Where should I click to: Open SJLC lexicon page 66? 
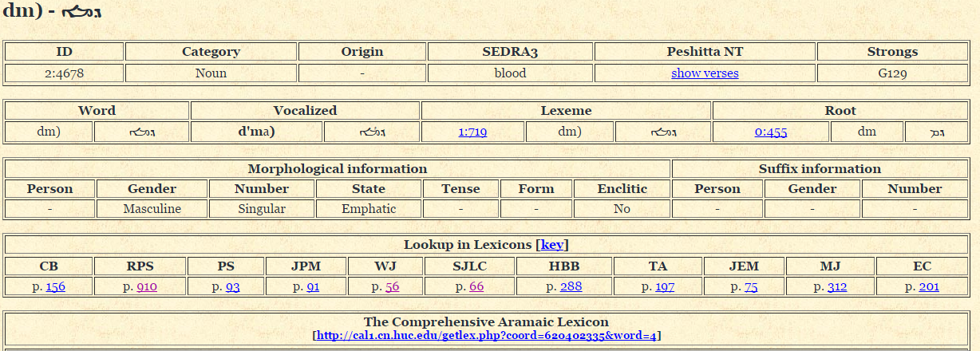click(476, 286)
